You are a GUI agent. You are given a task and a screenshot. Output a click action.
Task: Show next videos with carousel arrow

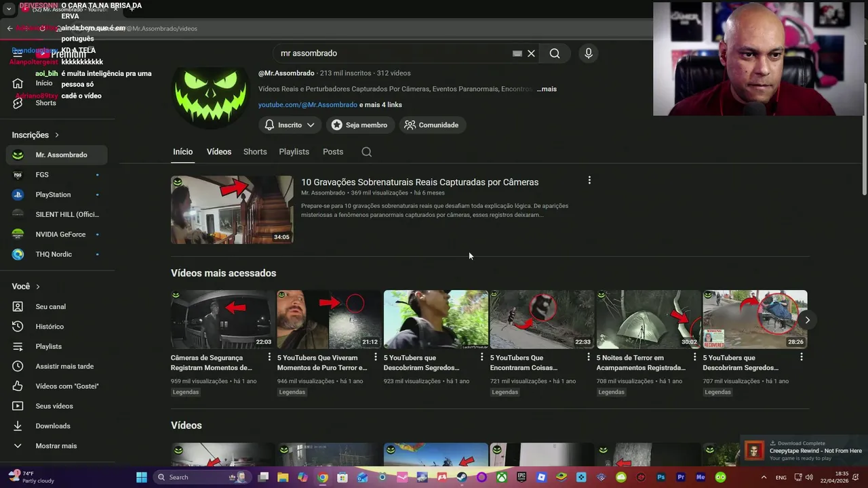(x=807, y=320)
